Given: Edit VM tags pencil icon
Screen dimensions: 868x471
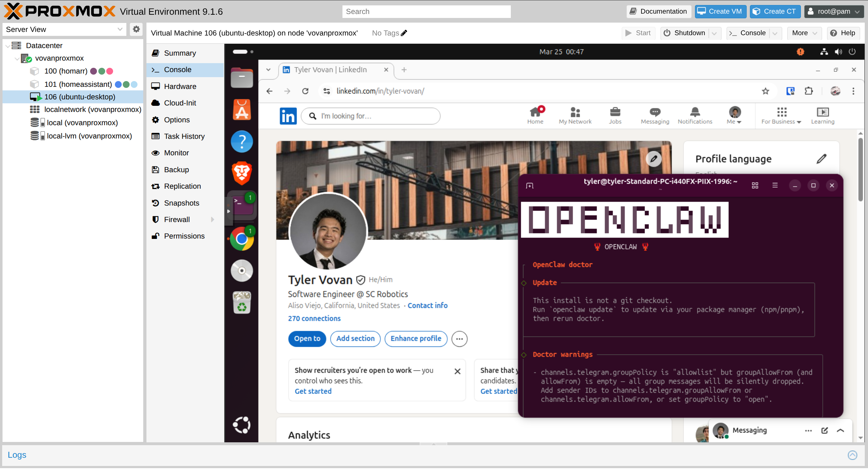Looking at the screenshot, I should pos(404,33).
